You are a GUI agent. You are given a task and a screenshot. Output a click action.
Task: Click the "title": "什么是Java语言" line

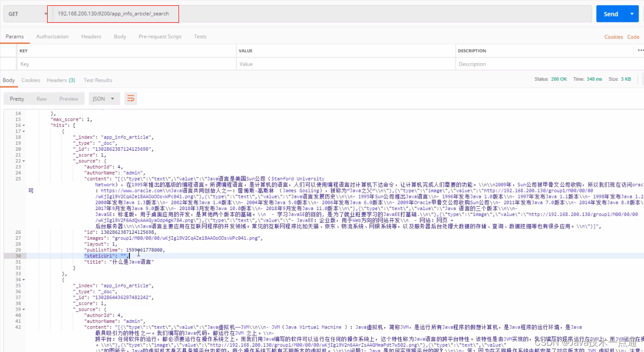119,262
